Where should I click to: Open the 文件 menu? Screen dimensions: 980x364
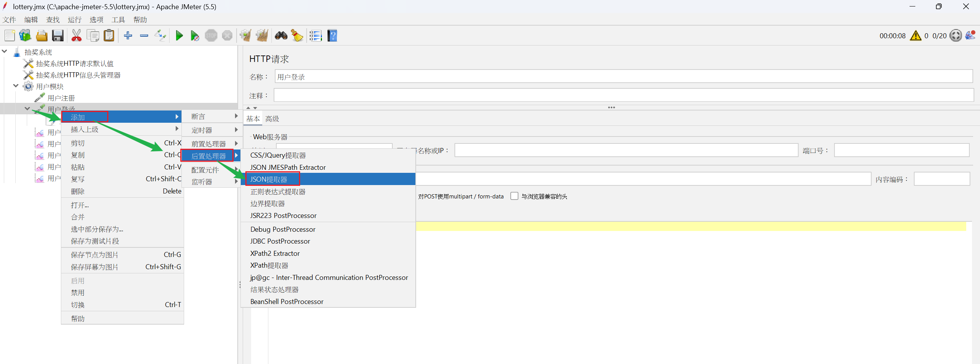tap(9, 19)
